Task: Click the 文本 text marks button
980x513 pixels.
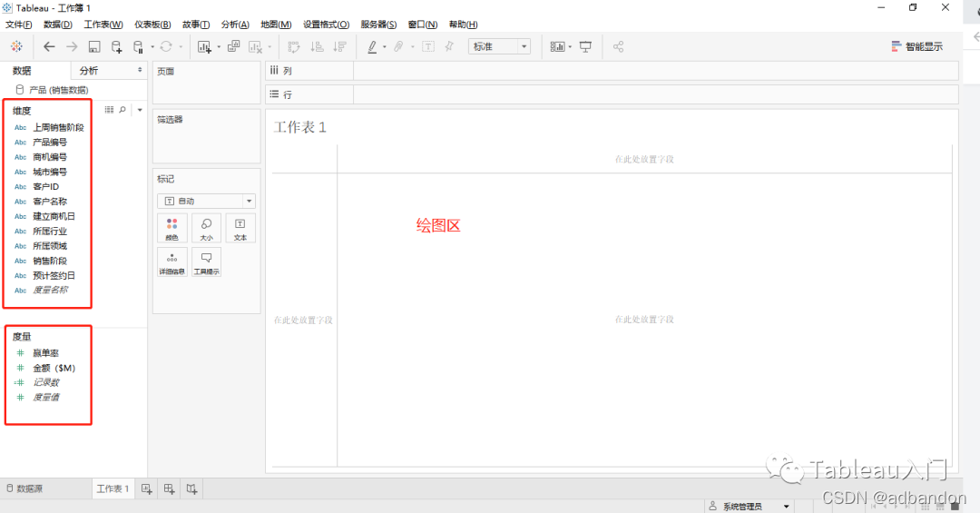Action: [240, 228]
